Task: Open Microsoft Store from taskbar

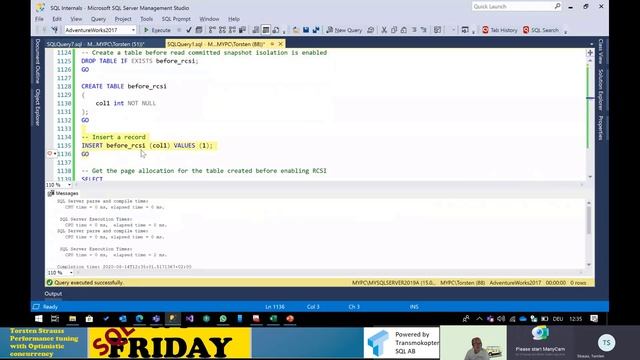Action: coord(89,319)
